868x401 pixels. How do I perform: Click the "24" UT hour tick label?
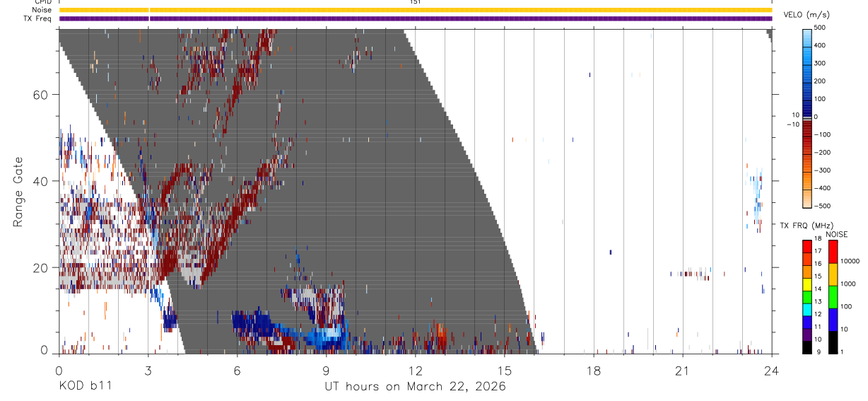pyautogui.click(x=772, y=371)
